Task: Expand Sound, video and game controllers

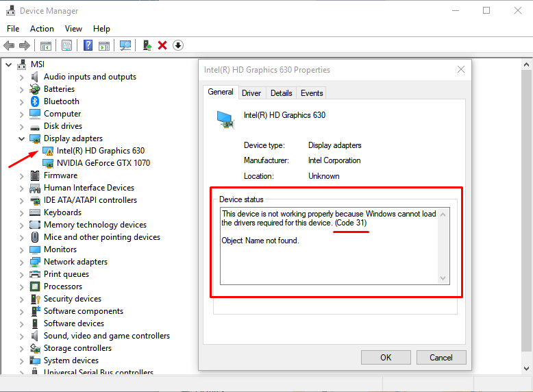Action: tap(22, 336)
